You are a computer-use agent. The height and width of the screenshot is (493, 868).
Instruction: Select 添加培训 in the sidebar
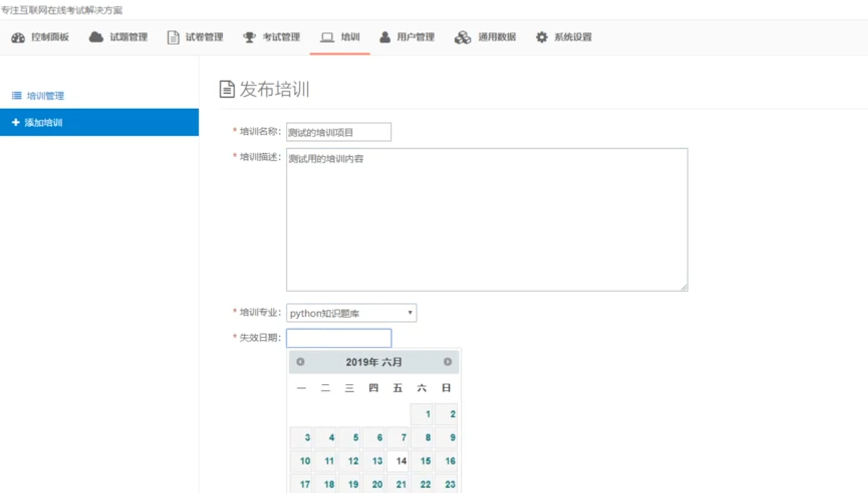pos(99,123)
